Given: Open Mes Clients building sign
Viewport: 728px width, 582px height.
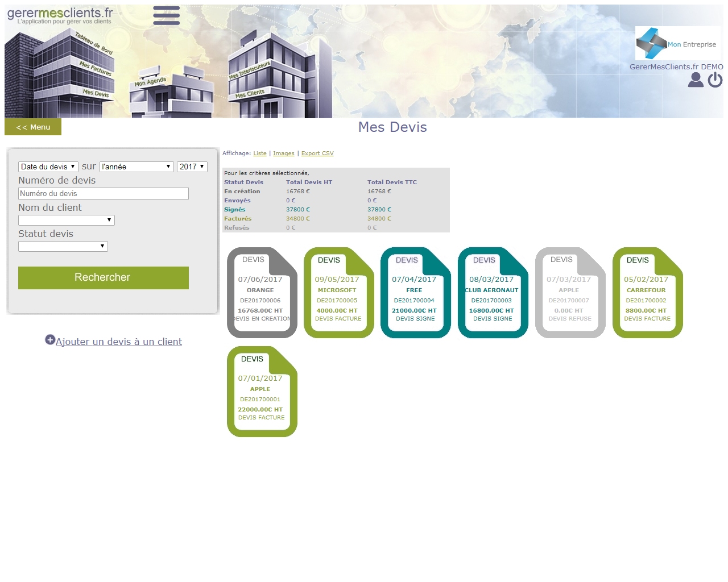Looking at the screenshot, I should tap(250, 94).
